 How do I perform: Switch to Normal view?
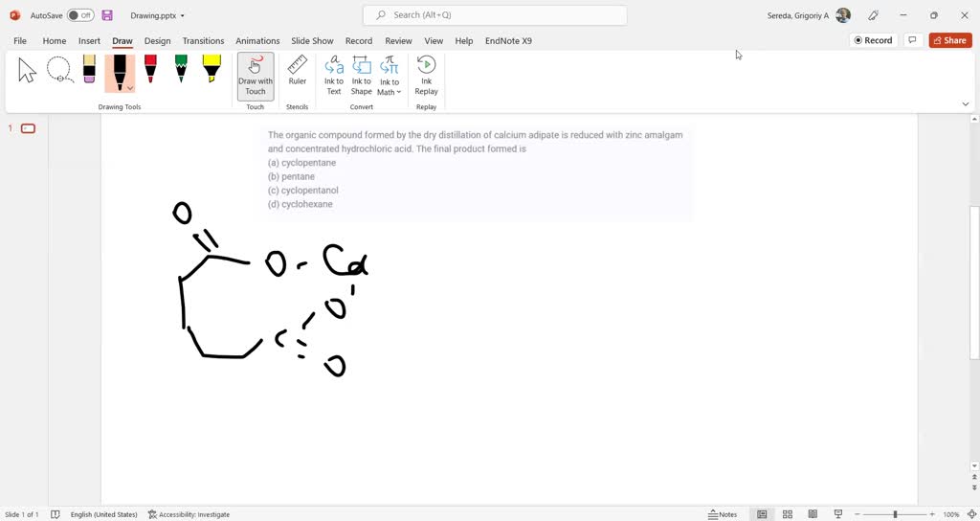(x=762, y=514)
